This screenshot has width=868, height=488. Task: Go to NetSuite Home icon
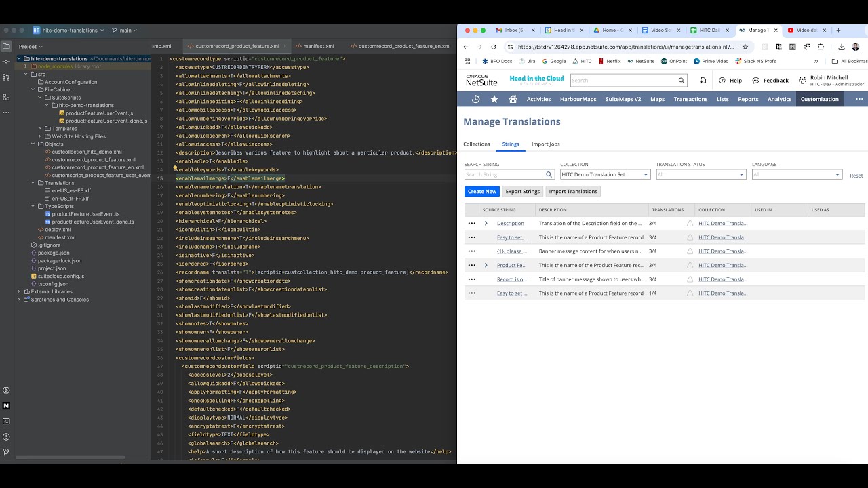(513, 99)
